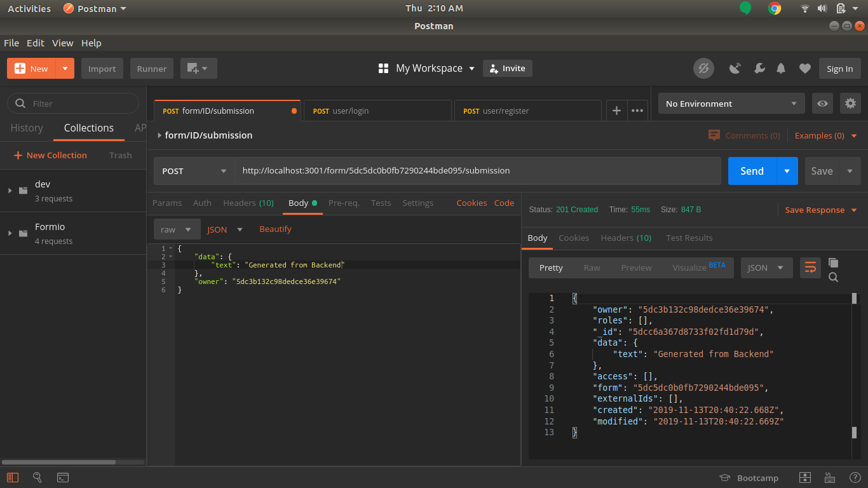
Task: Click the heart icon in the header
Action: point(804,68)
